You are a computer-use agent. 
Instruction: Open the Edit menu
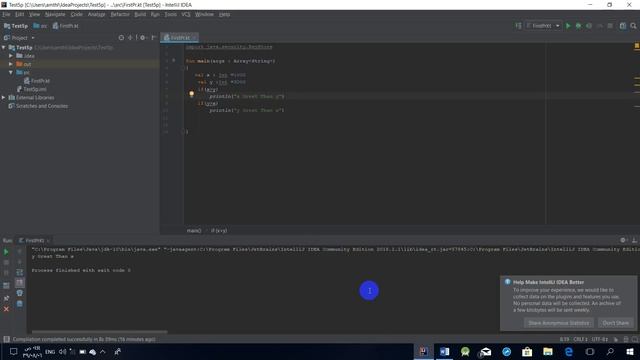(x=20, y=14)
